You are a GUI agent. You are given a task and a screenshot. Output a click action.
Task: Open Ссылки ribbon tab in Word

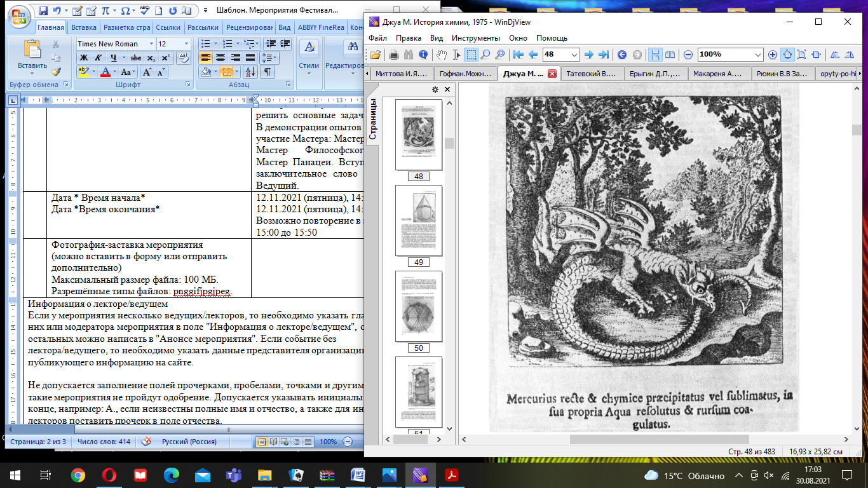[168, 27]
